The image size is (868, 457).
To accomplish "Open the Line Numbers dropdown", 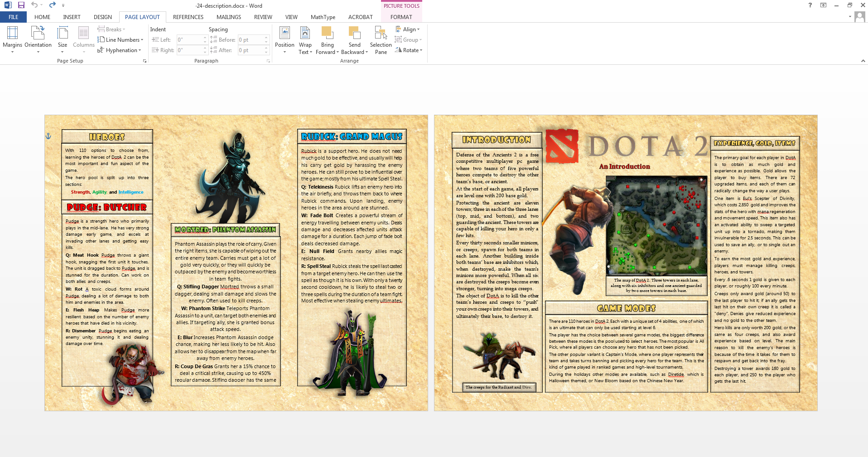I will [x=121, y=40].
